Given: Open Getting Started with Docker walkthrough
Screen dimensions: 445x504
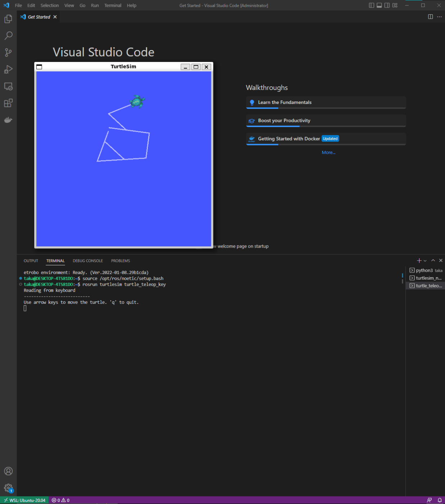Looking at the screenshot, I should (x=326, y=139).
